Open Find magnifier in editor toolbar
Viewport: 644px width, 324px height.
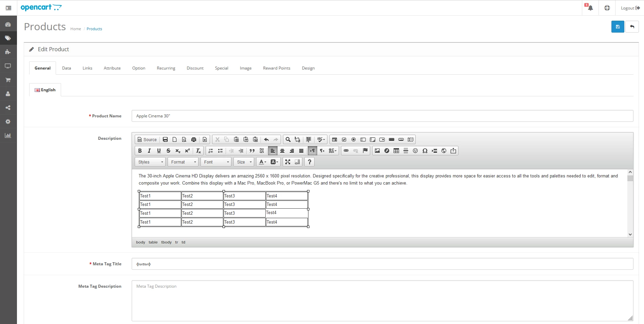click(x=288, y=139)
